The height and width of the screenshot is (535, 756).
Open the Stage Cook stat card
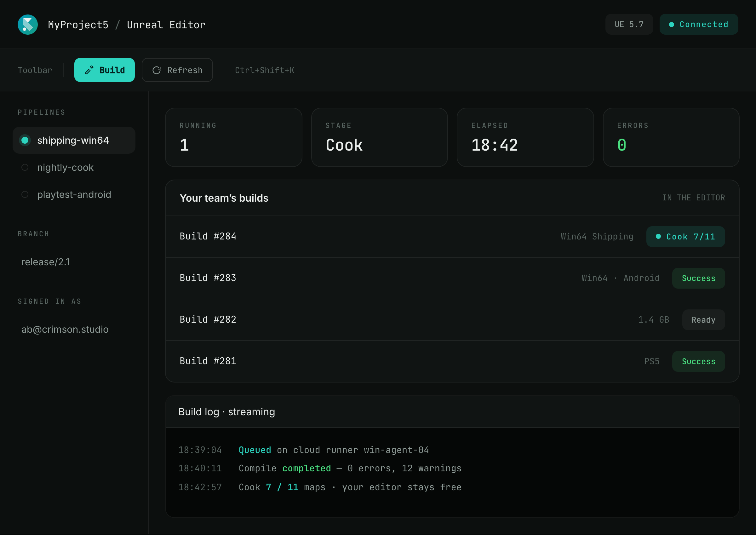[x=379, y=137]
